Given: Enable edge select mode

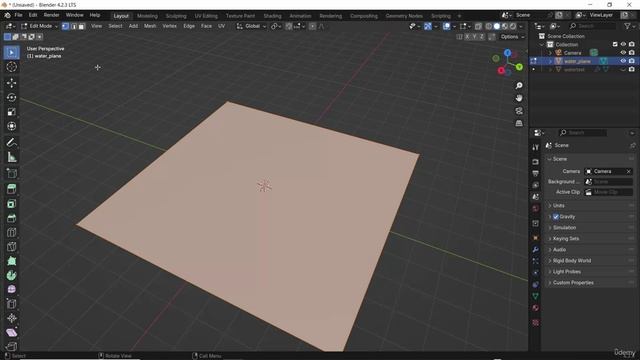Looking at the screenshot, I should pyautogui.click(x=73, y=26).
